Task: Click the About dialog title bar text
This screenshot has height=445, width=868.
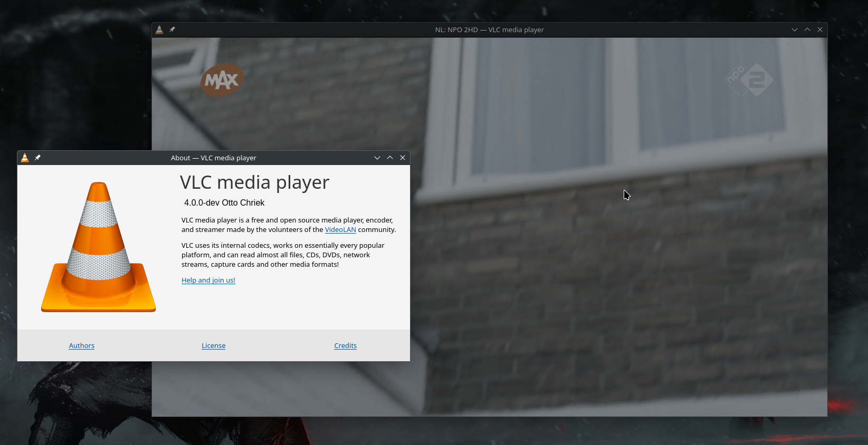Action: [x=214, y=158]
